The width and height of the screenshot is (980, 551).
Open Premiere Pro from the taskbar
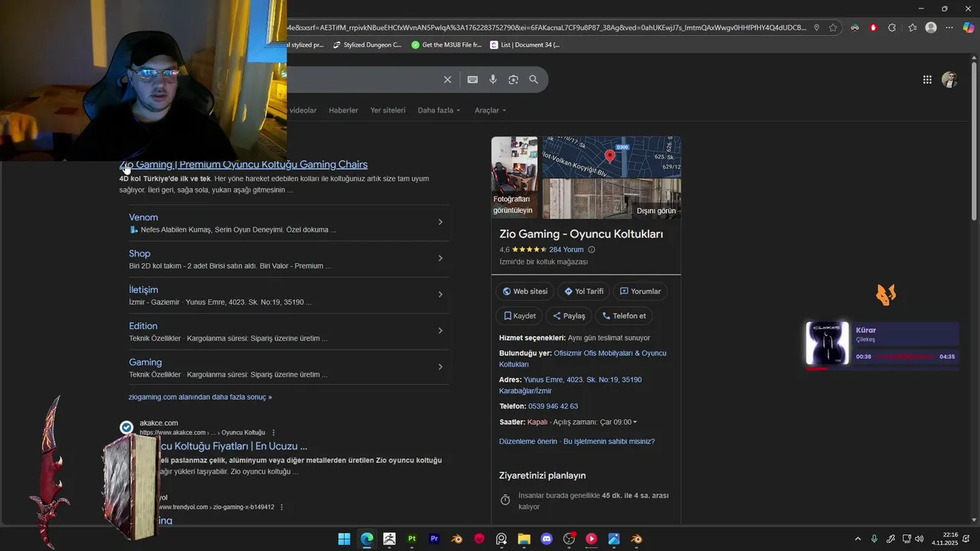434,539
